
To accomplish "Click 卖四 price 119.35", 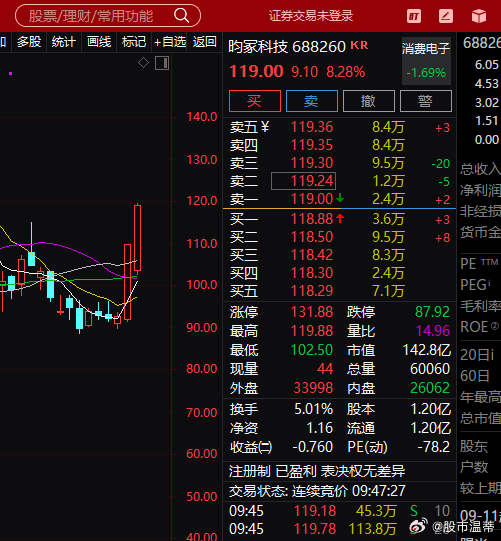I will pos(312,145).
